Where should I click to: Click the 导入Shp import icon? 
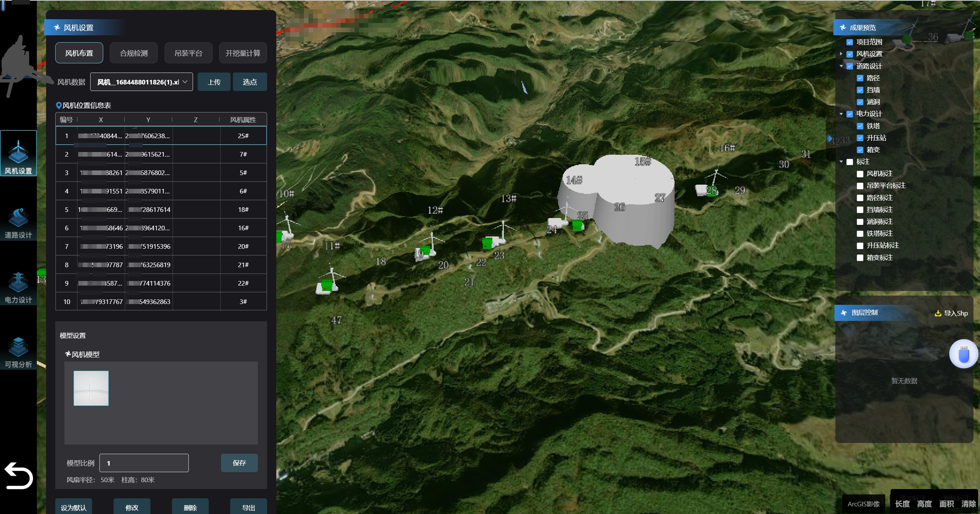pos(938,313)
